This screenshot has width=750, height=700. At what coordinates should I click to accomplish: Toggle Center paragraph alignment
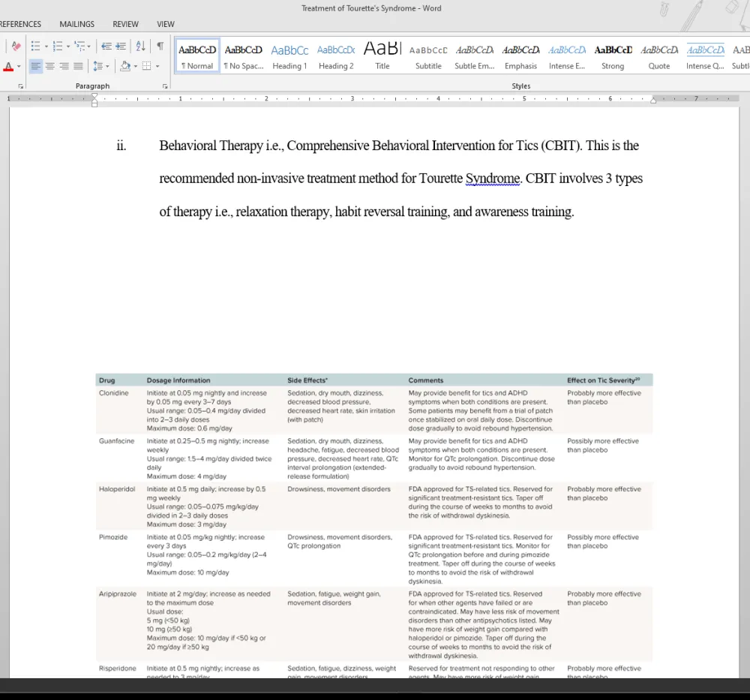coord(50,66)
